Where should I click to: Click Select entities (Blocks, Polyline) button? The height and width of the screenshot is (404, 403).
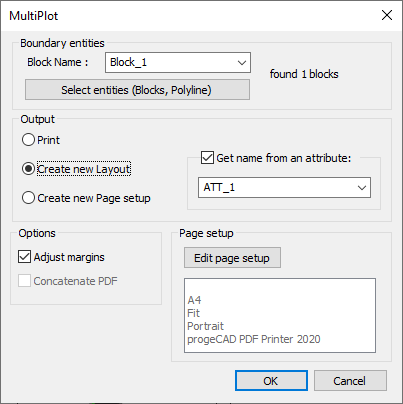tap(137, 90)
